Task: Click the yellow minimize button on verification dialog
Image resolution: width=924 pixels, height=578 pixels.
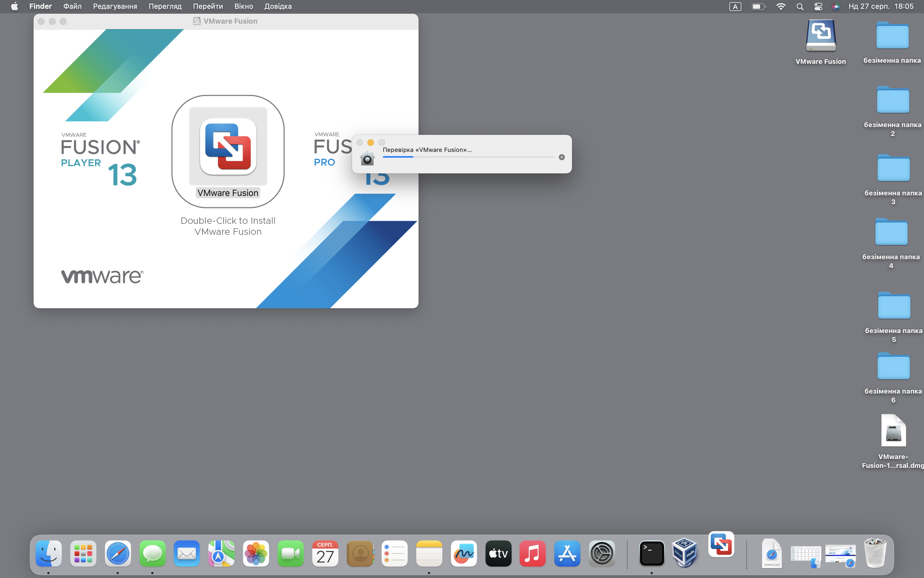Action: [x=370, y=143]
